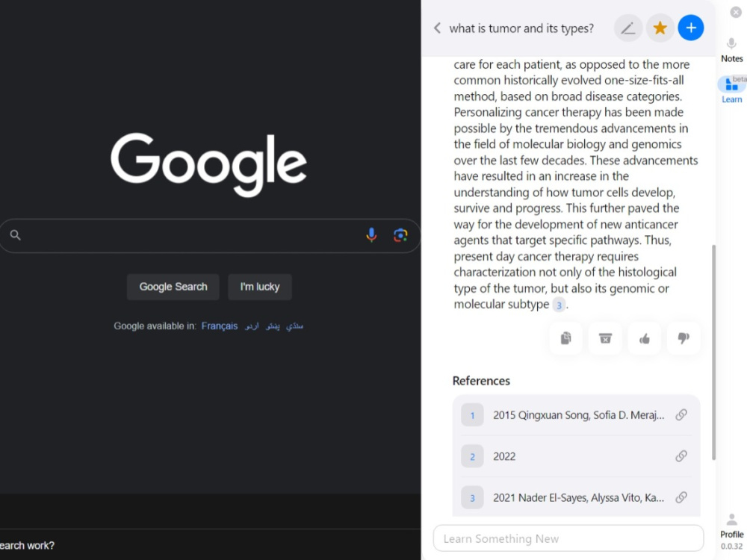The height and width of the screenshot is (560, 747).
Task: Give the answer a thumbs up
Action: coord(644,338)
